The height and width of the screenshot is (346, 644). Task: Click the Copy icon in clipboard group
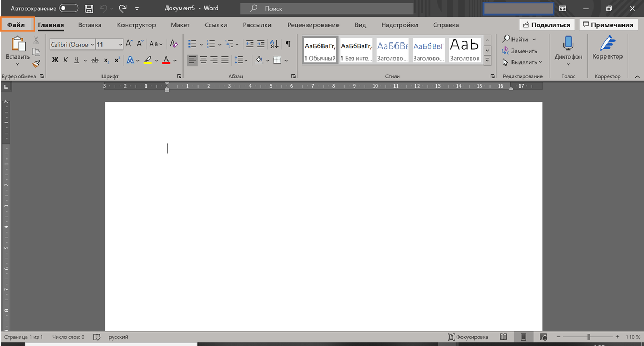pos(36,52)
